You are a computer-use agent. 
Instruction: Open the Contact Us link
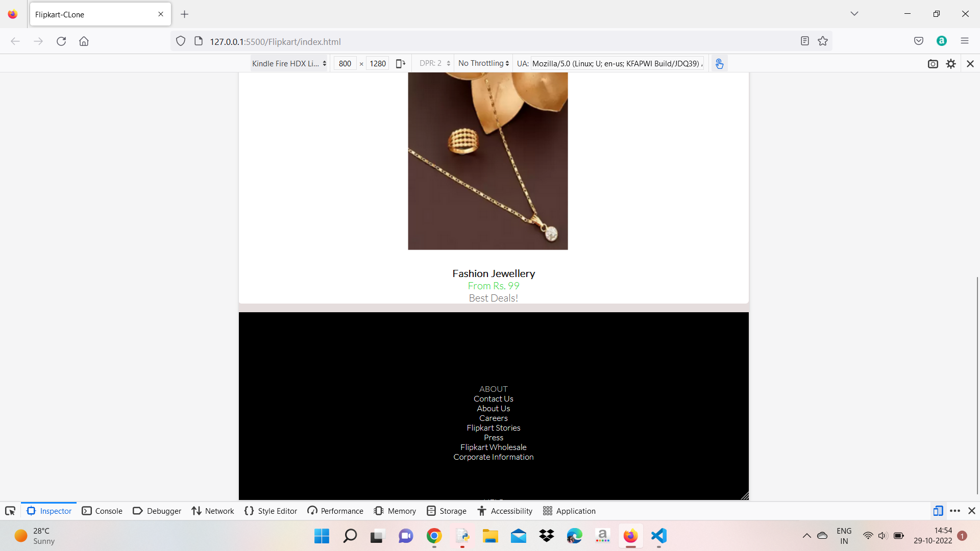click(x=493, y=398)
